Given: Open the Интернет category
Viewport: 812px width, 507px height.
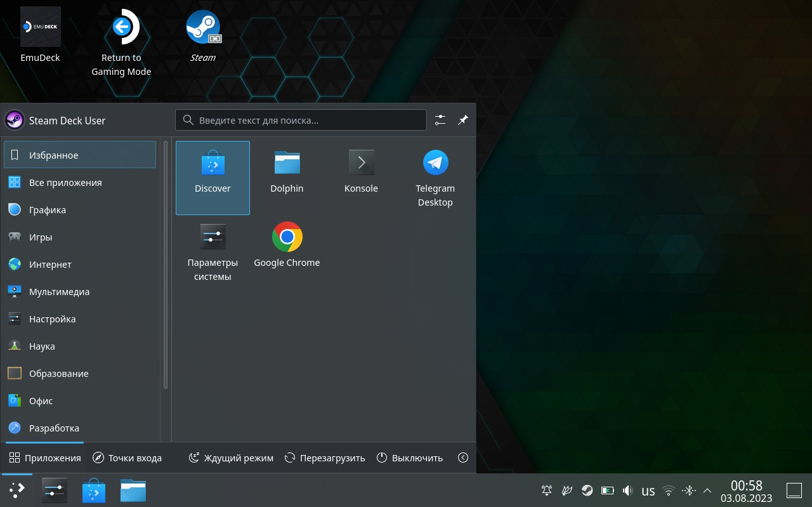Looking at the screenshot, I should point(80,264).
